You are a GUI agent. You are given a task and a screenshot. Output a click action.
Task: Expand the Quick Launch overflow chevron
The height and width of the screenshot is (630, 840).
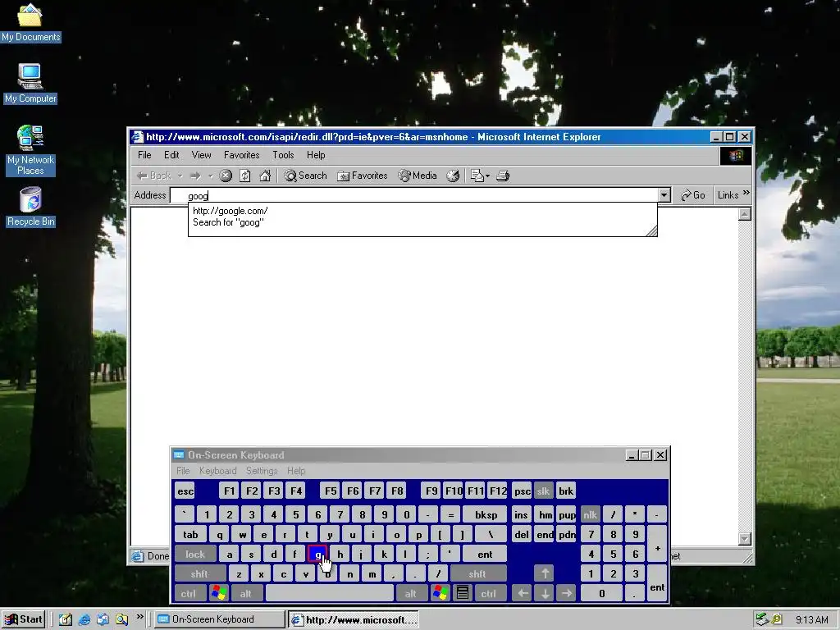pyautogui.click(x=139, y=617)
